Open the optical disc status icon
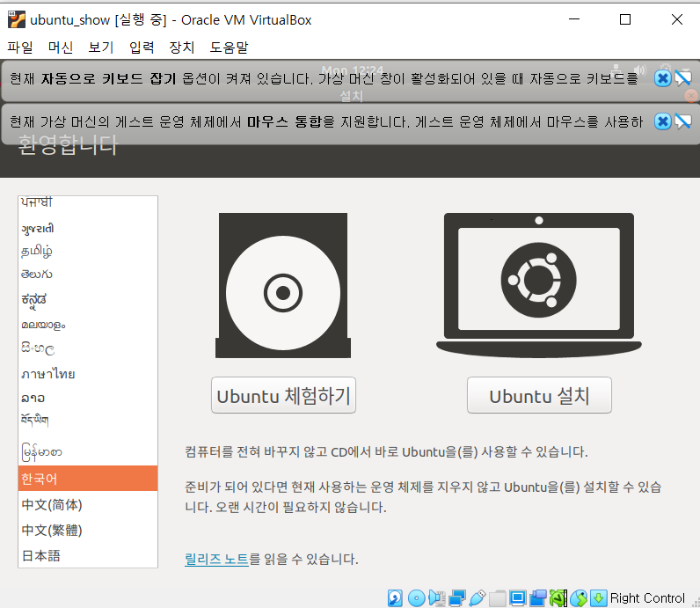The width and height of the screenshot is (700, 608). [416, 597]
